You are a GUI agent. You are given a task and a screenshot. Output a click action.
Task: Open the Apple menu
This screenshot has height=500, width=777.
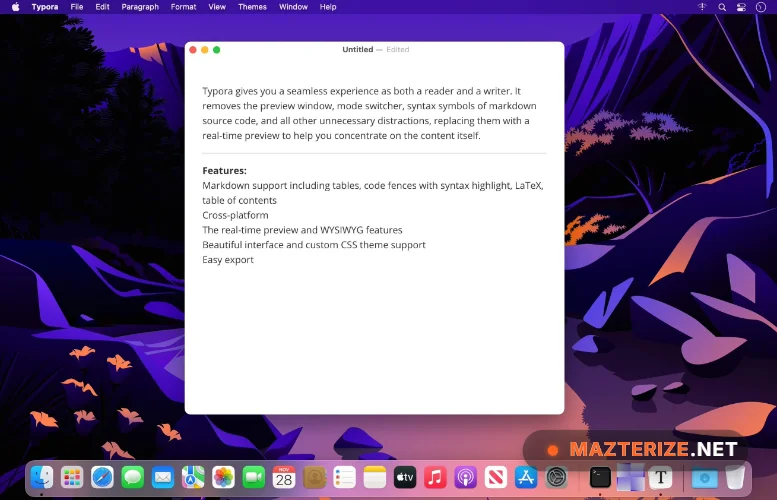(x=15, y=7)
